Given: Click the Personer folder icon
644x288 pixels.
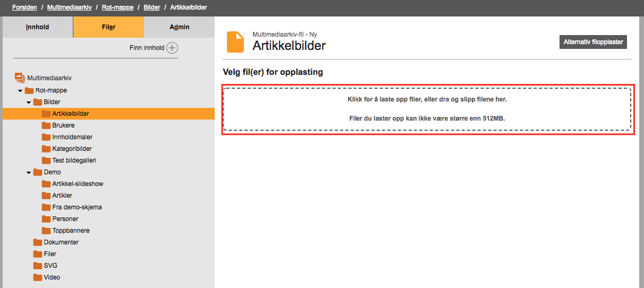Looking at the screenshot, I should [x=46, y=219].
